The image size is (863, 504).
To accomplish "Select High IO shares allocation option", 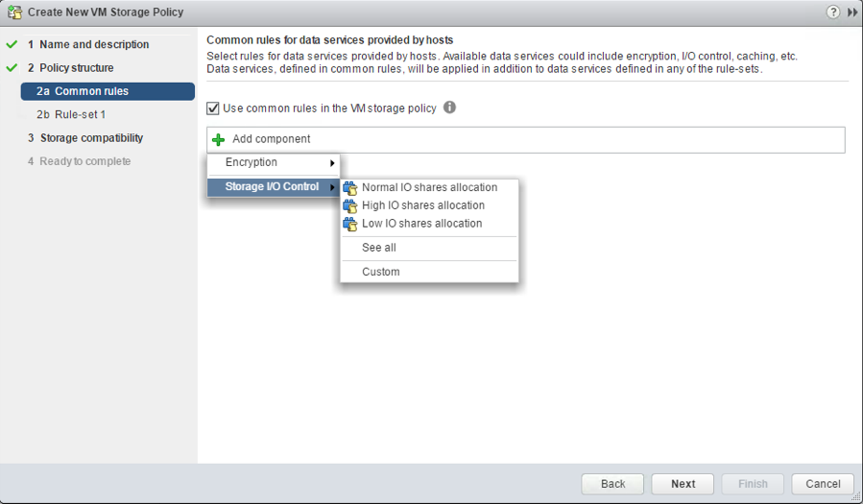I will click(422, 205).
